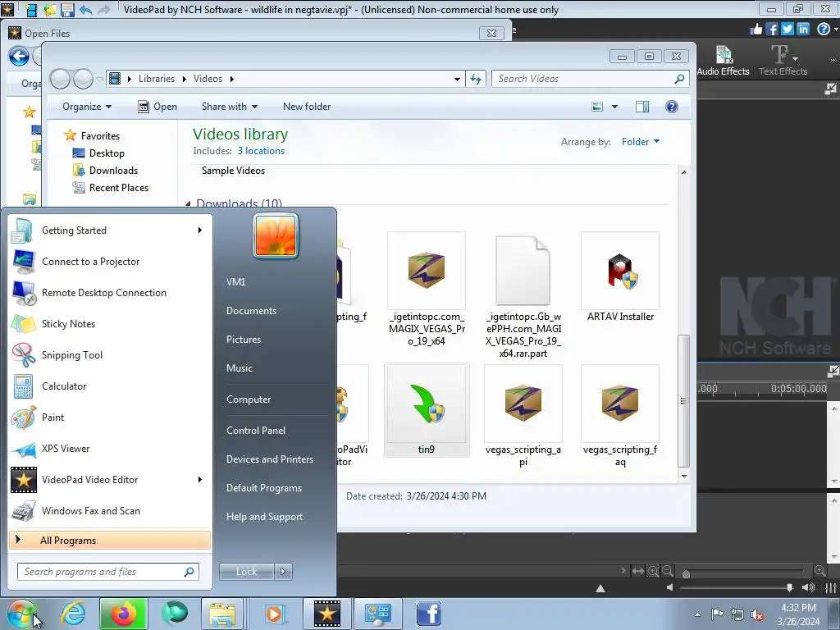Select the vegas_scripting_faq file
The image size is (840, 630).
coord(620,417)
